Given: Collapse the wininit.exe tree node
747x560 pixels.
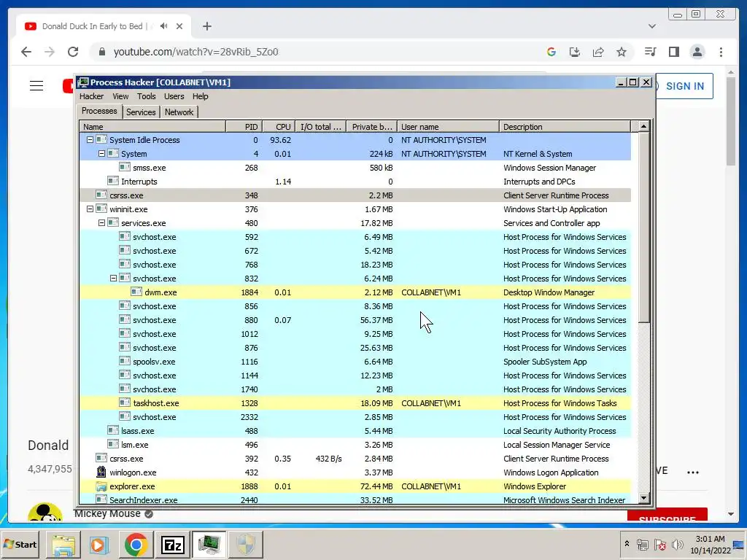Looking at the screenshot, I should tap(90, 209).
